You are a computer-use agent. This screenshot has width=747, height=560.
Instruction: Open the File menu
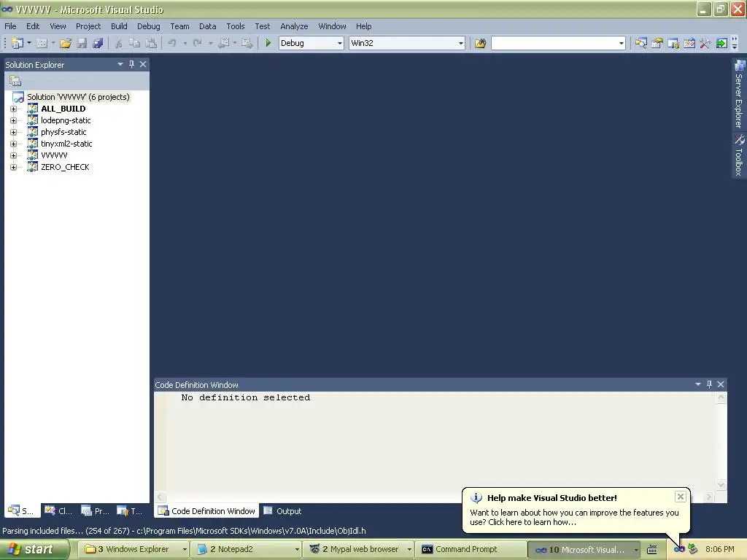pos(10,26)
